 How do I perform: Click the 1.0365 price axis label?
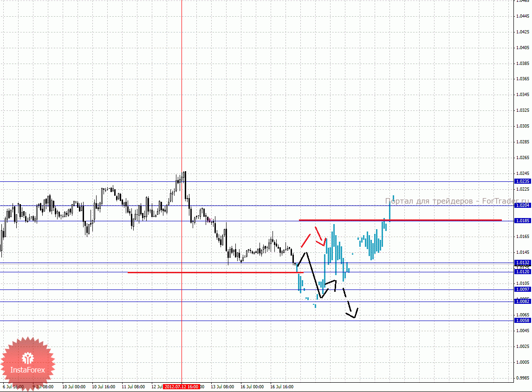(523, 79)
